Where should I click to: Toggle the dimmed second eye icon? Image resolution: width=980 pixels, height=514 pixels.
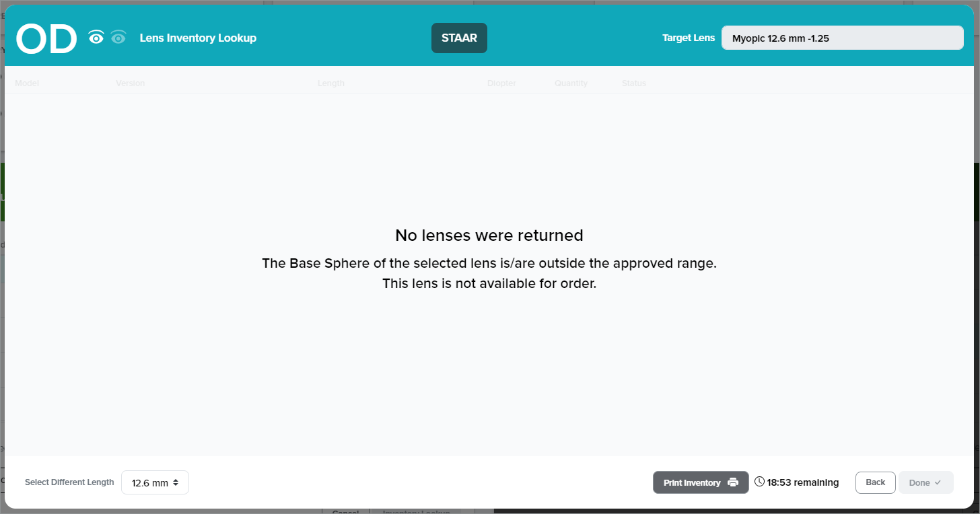[x=118, y=38]
